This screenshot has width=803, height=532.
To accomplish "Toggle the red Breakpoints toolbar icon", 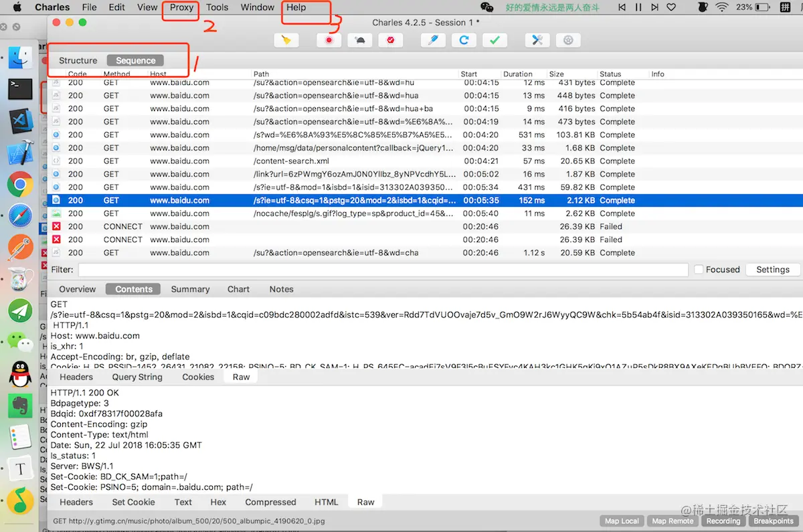I will click(390, 40).
